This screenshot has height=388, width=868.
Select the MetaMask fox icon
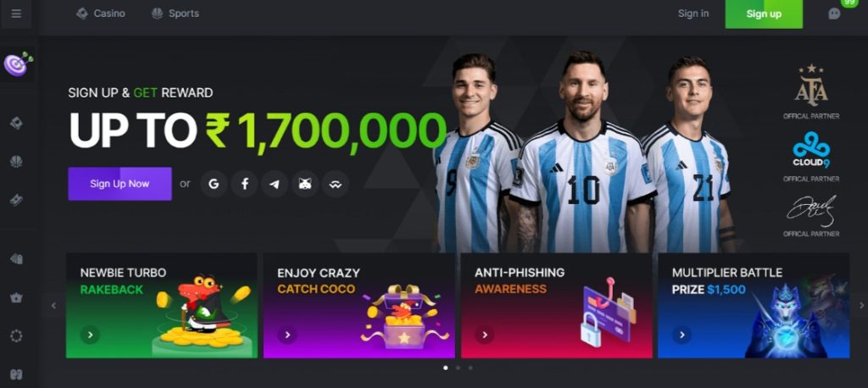[305, 184]
